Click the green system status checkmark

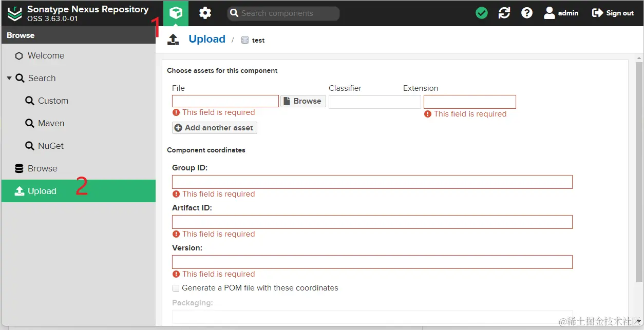point(482,13)
